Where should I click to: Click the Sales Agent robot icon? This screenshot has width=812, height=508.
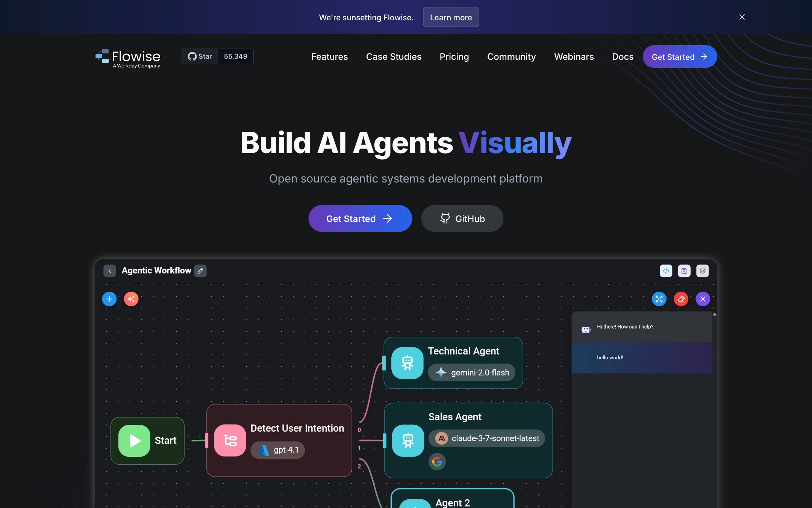pyautogui.click(x=408, y=441)
